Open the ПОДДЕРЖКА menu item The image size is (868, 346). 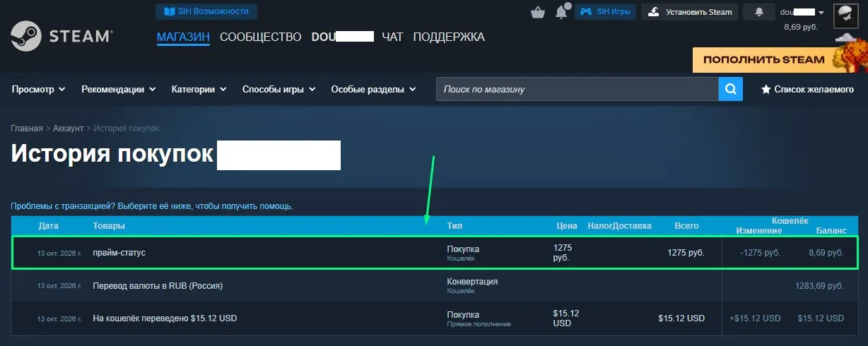pyautogui.click(x=449, y=37)
